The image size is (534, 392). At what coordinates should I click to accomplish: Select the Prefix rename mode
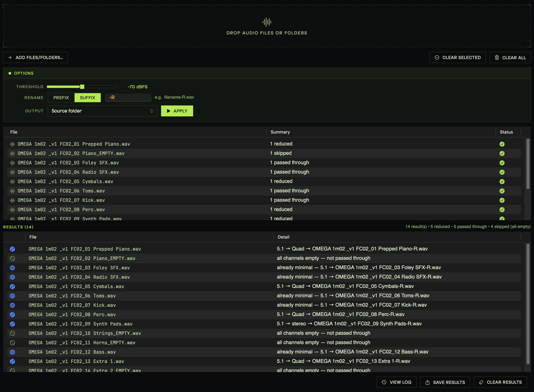pyautogui.click(x=61, y=98)
